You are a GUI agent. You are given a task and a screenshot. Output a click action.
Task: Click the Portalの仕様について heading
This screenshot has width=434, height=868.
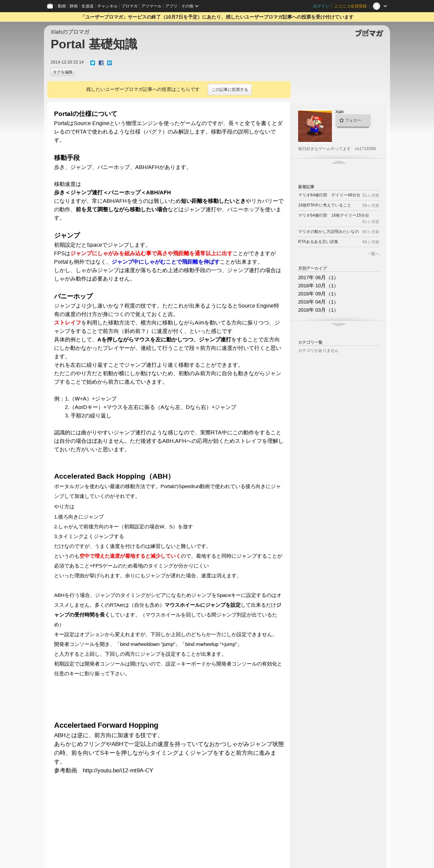pos(86,114)
